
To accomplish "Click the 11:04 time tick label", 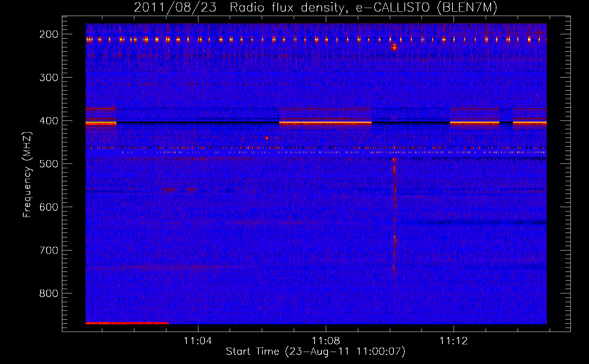I will coord(198,341).
